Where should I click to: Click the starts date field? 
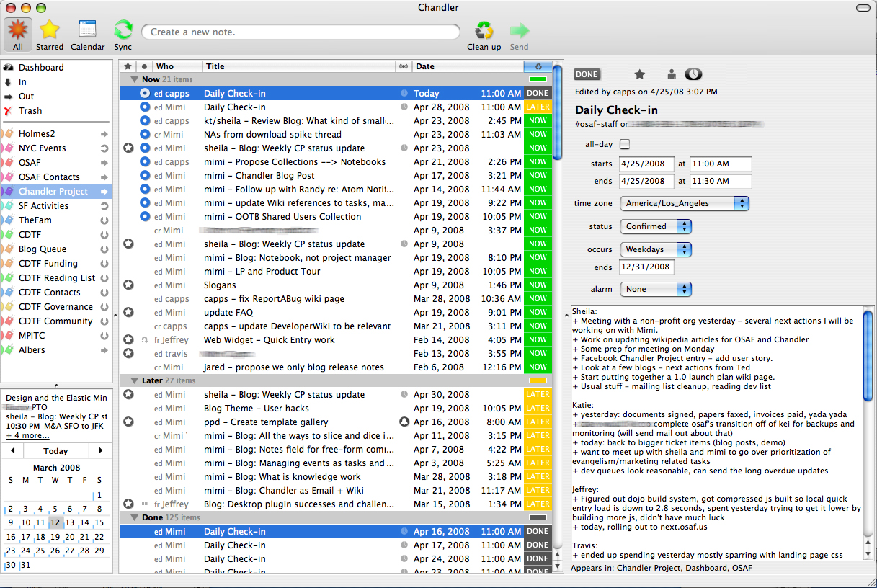coord(646,164)
